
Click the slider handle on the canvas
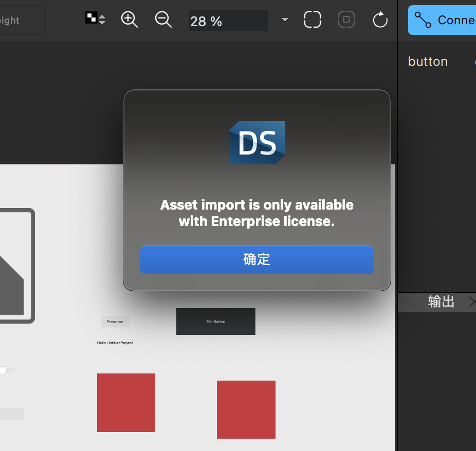(x=3, y=370)
